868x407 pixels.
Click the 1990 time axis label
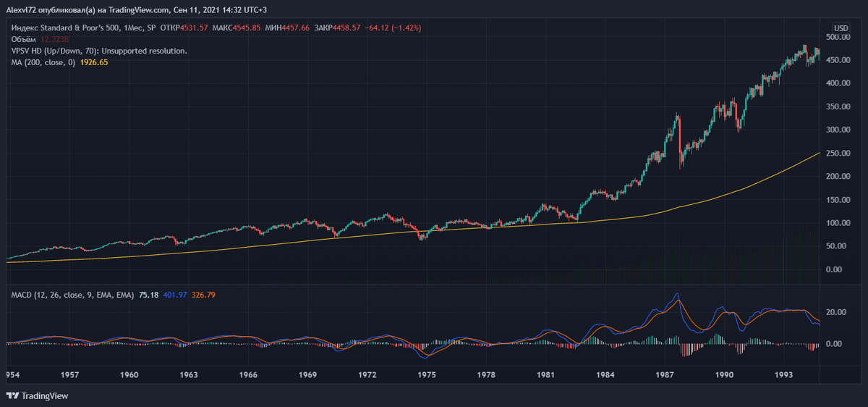coord(726,375)
